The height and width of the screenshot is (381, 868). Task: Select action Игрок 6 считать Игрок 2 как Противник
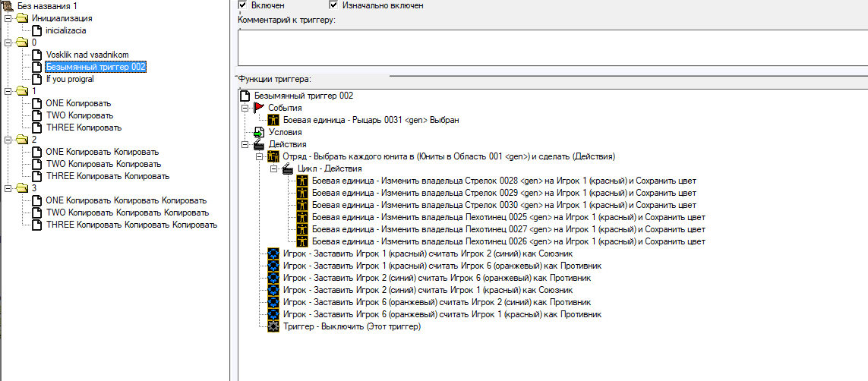pyautogui.click(x=437, y=303)
